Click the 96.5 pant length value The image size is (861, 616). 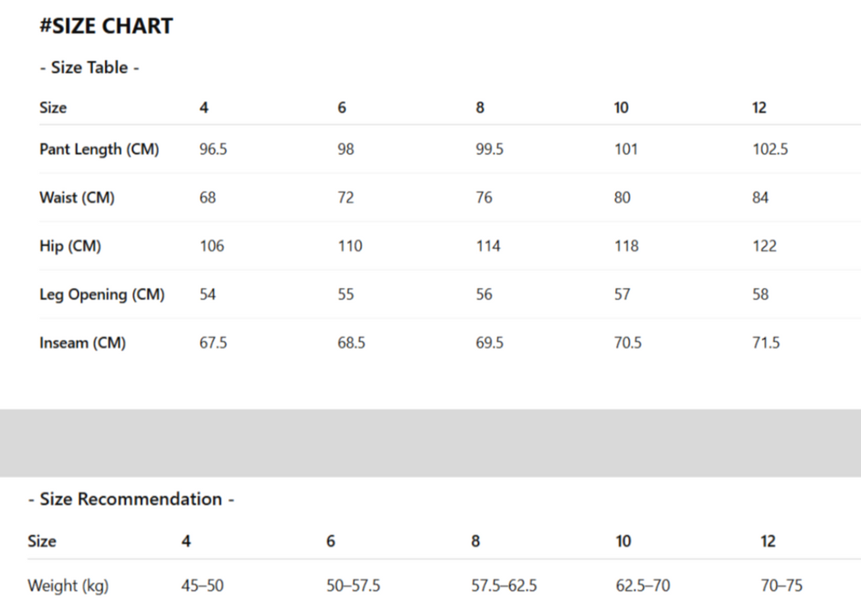213,149
